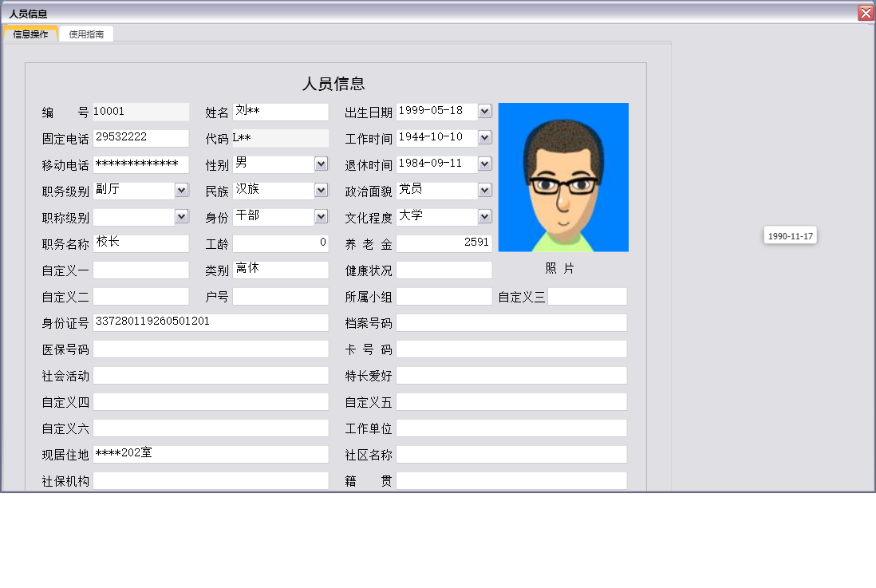The height and width of the screenshot is (588, 876).
Task: Expand the 退休时间 date dropdown
Action: 485,164
